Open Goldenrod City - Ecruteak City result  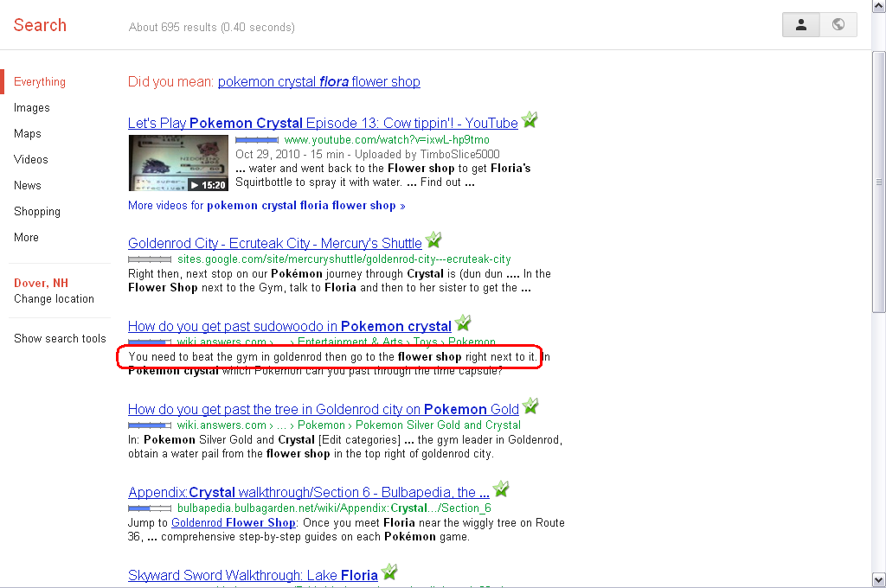pos(274,244)
